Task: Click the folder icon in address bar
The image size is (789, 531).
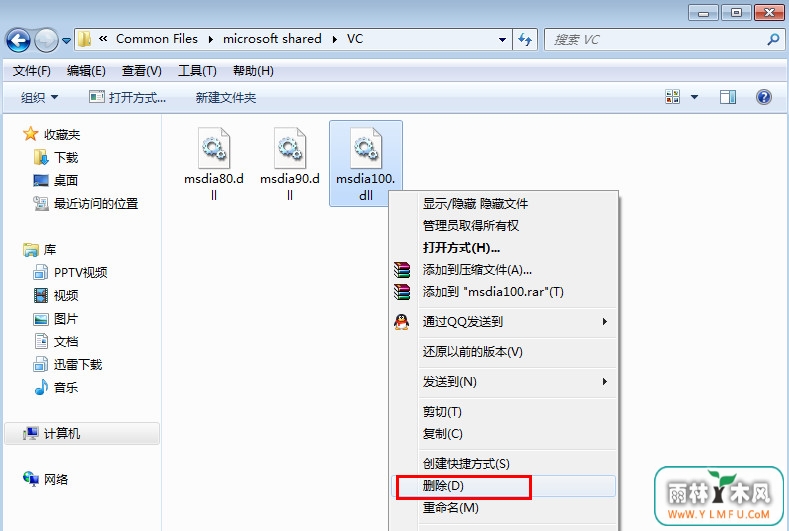Action: click(x=85, y=39)
